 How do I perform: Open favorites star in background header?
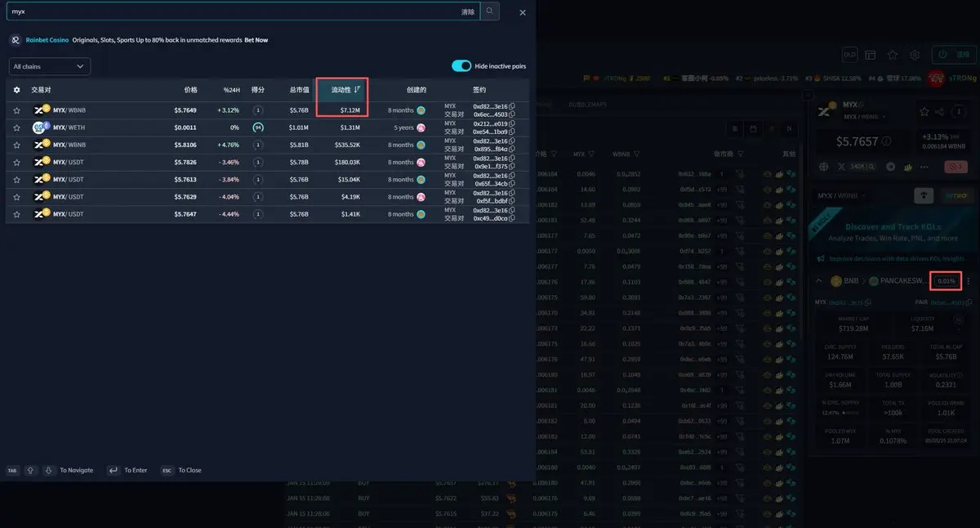893,55
